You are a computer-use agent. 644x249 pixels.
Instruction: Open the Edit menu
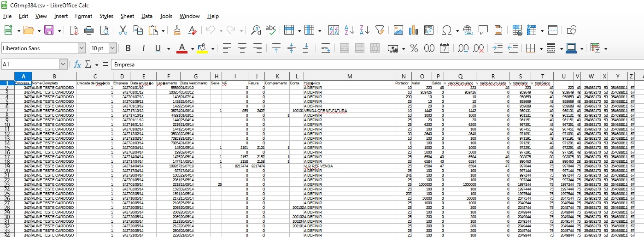(23, 16)
